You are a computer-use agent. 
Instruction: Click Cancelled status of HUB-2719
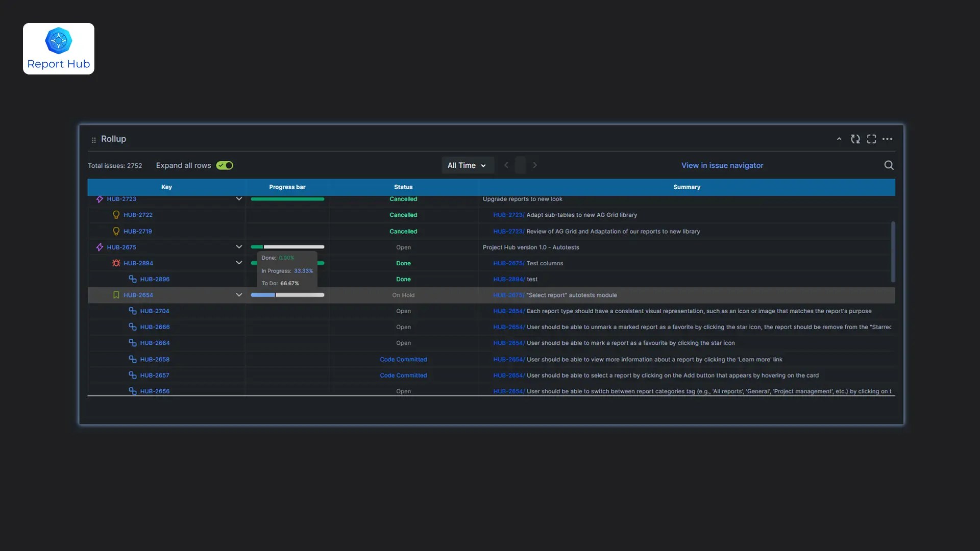point(403,232)
